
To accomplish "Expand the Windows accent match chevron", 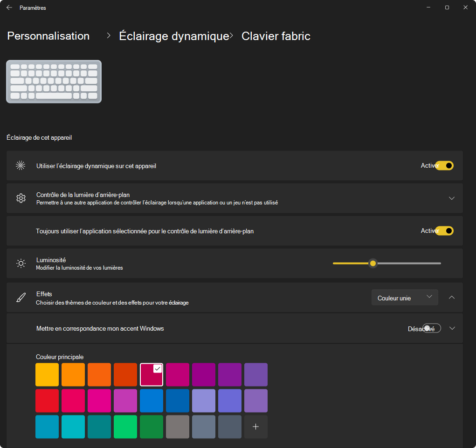I will point(452,328).
